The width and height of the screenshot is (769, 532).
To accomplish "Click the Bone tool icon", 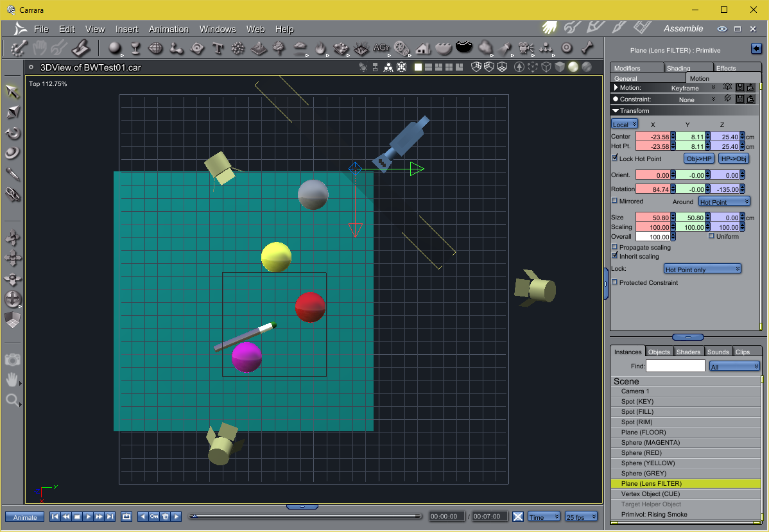I will (x=587, y=48).
